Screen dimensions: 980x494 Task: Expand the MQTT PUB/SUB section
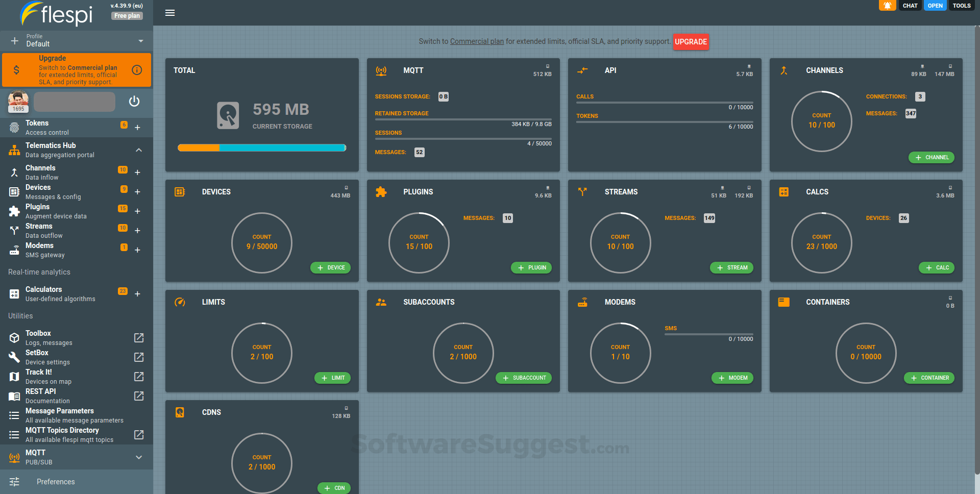pyautogui.click(x=138, y=457)
